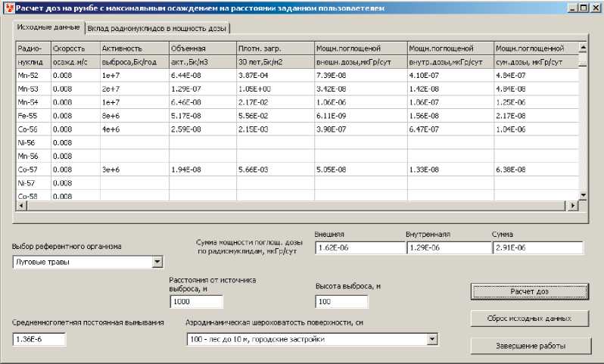
Task: Click the total dose sum field '2.91E-06'
Action: tap(537, 247)
